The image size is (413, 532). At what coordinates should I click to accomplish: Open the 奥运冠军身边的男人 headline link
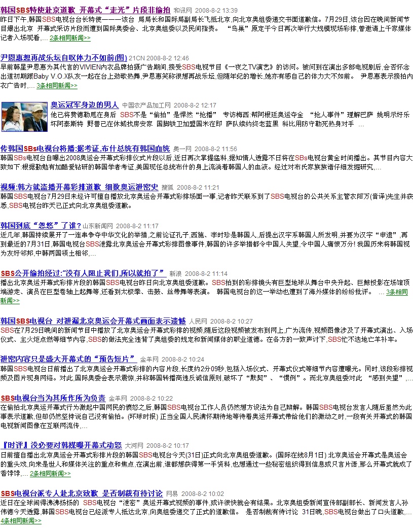click(x=85, y=105)
